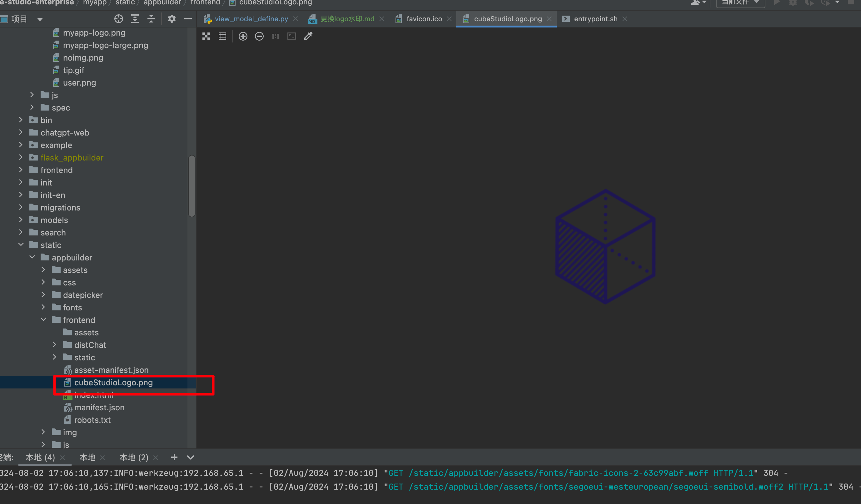Click the zoom-in icon in image viewer
The height and width of the screenshot is (504, 861).
(242, 37)
